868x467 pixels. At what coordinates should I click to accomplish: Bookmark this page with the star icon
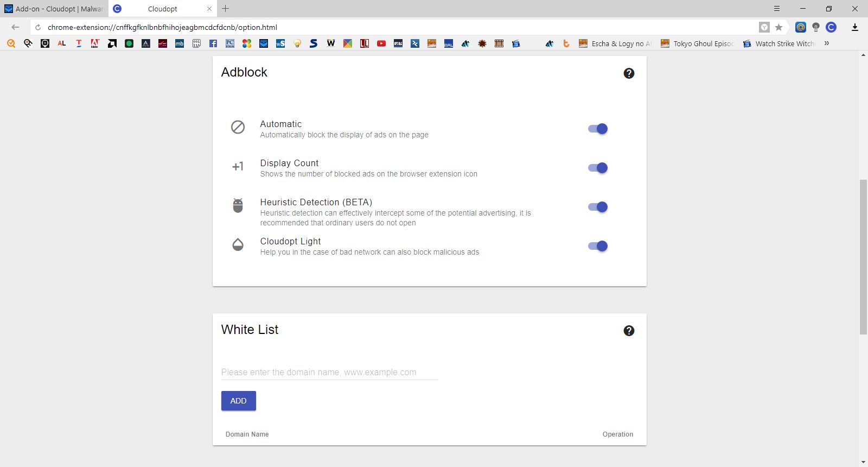tap(779, 27)
